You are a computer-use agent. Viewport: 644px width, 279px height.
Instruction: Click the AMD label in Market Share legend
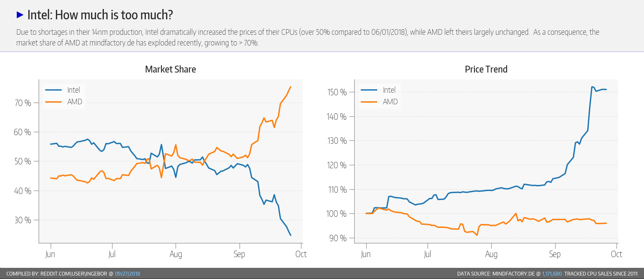tap(75, 102)
